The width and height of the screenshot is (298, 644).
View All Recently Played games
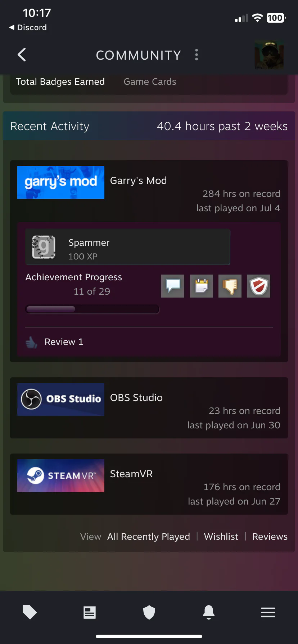149,537
